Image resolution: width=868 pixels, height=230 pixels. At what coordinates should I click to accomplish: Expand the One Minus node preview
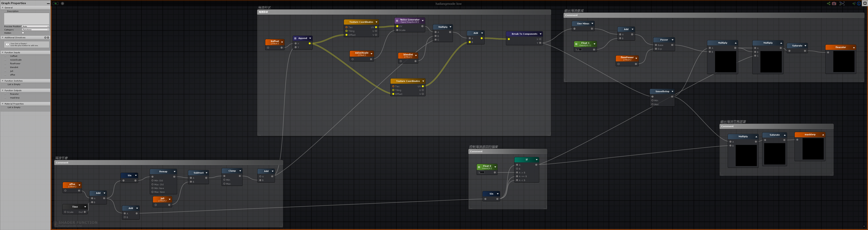pos(592,24)
